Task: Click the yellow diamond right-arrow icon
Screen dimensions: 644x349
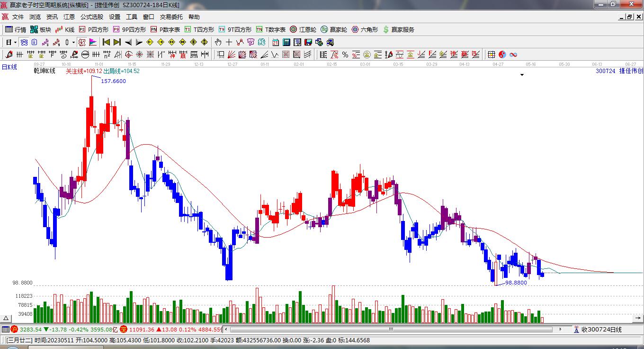Action: (161, 42)
